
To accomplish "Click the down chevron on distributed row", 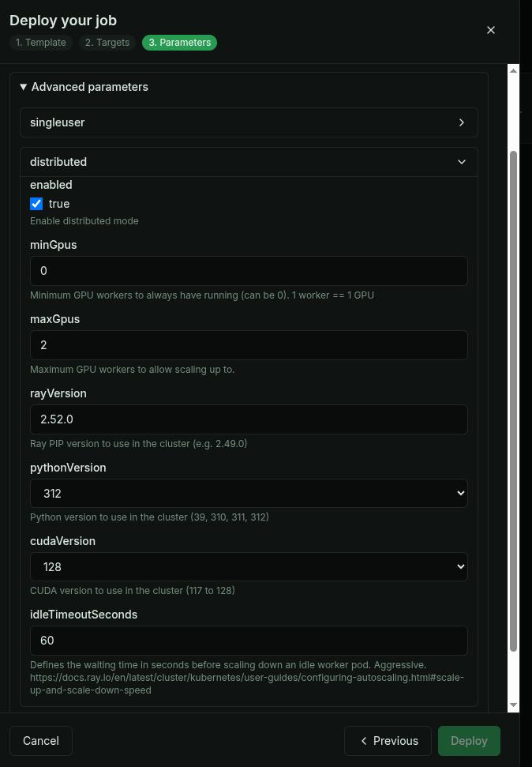I will pos(462,162).
